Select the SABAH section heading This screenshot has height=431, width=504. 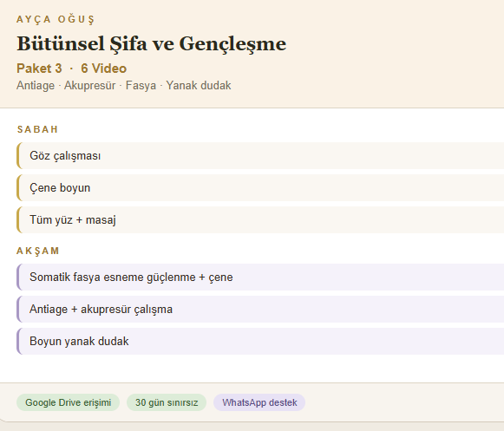[37, 129]
